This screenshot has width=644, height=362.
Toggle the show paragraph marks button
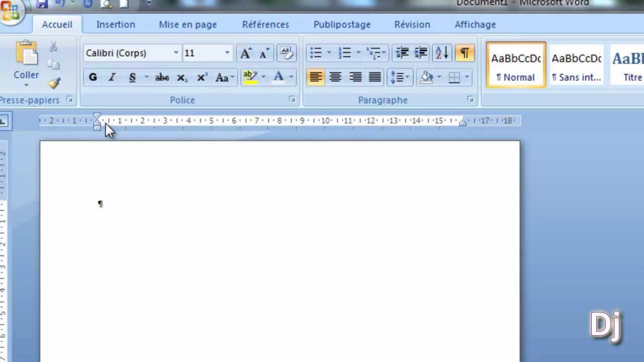[x=465, y=53]
